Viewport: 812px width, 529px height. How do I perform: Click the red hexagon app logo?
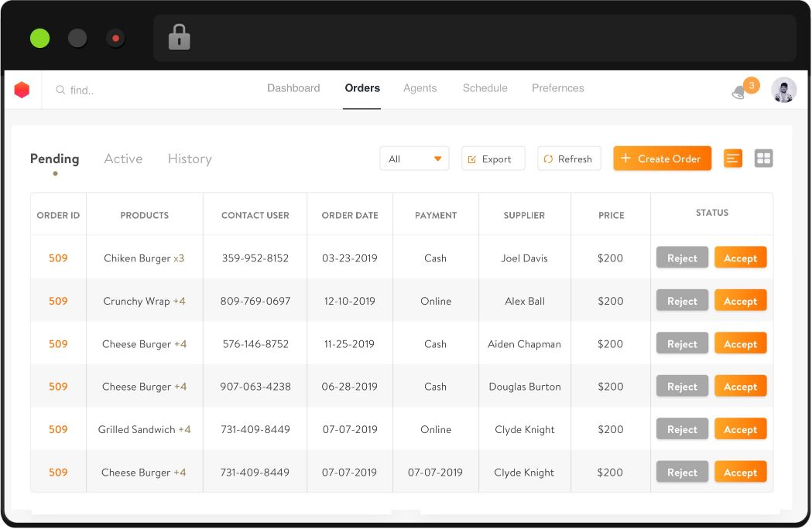[22, 90]
